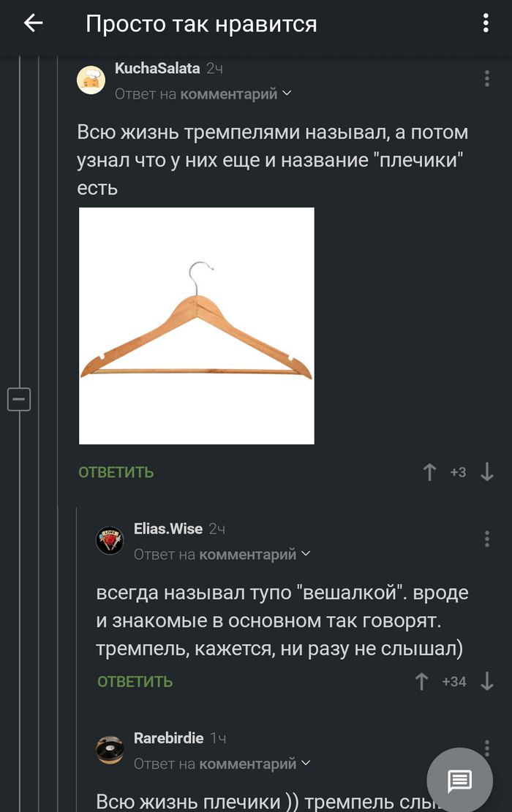Viewport: 512px width, 812px height.
Task: Collapse the comment thread with minus box
Action: (19, 399)
